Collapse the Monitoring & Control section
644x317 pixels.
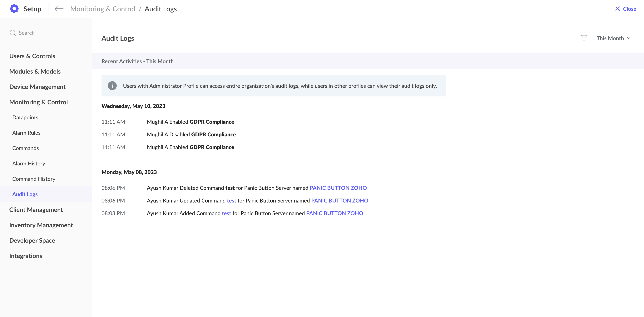38,102
